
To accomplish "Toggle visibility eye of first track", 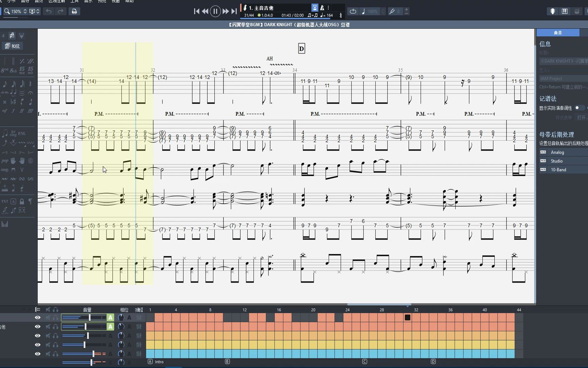I will (37, 318).
